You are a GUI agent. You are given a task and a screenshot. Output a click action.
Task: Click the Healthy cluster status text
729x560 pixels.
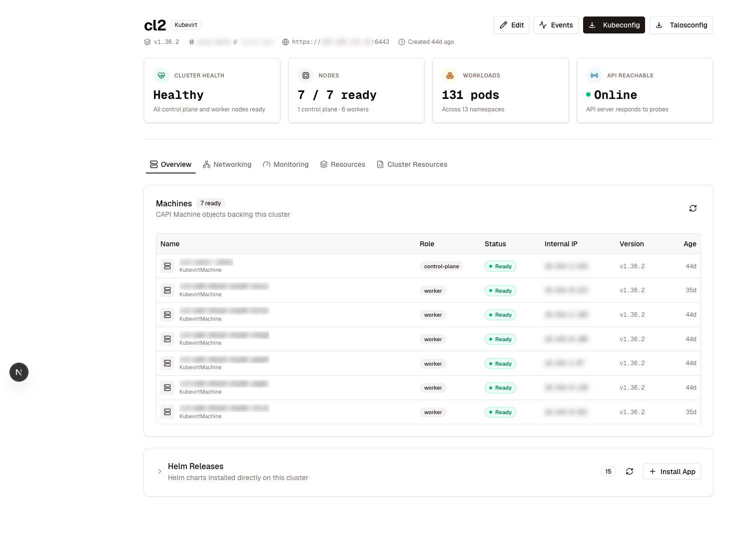(x=178, y=95)
